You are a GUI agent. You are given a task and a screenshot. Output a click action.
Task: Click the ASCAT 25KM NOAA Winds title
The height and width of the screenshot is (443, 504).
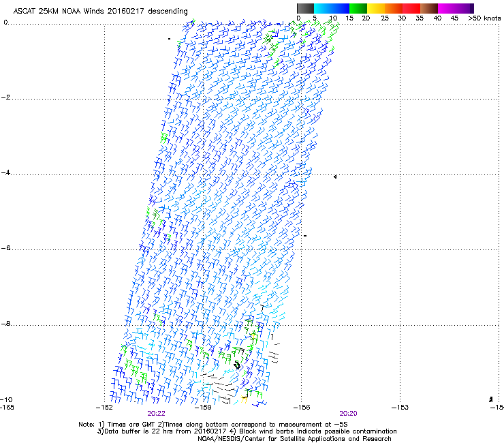click(x=100, y=11)
